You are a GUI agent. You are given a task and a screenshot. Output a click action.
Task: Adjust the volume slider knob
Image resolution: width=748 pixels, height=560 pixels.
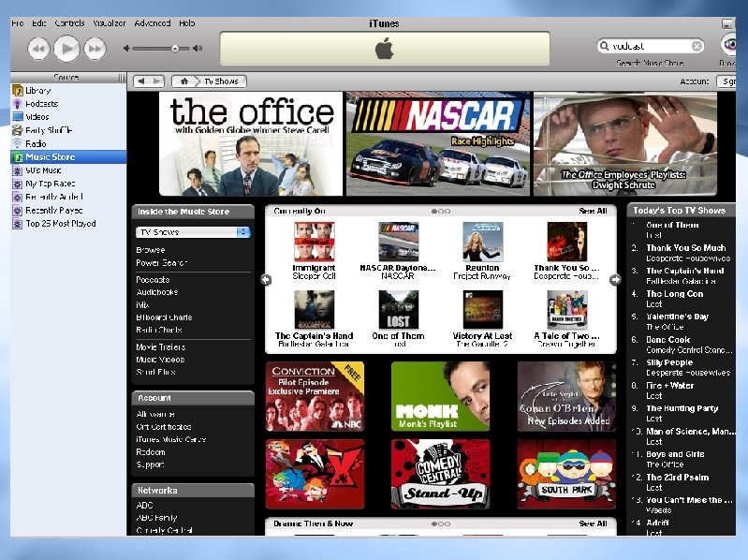click(175, 48)
